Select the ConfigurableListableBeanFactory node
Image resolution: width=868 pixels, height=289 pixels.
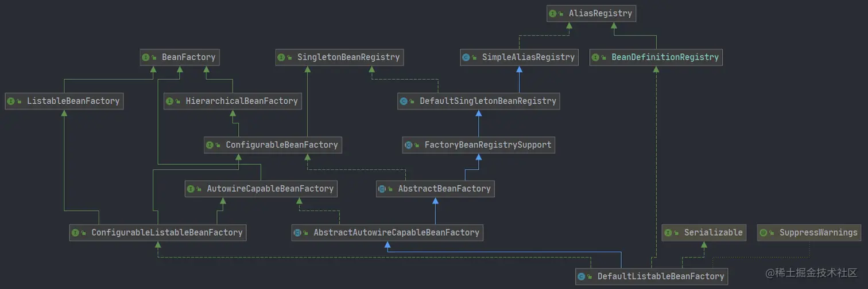[158, 232]
